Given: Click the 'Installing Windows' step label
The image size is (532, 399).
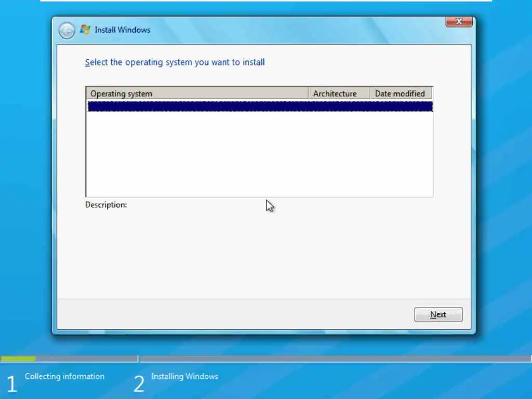Looking at the screenshot, I should pyautogui.click(x=184, y=376).
